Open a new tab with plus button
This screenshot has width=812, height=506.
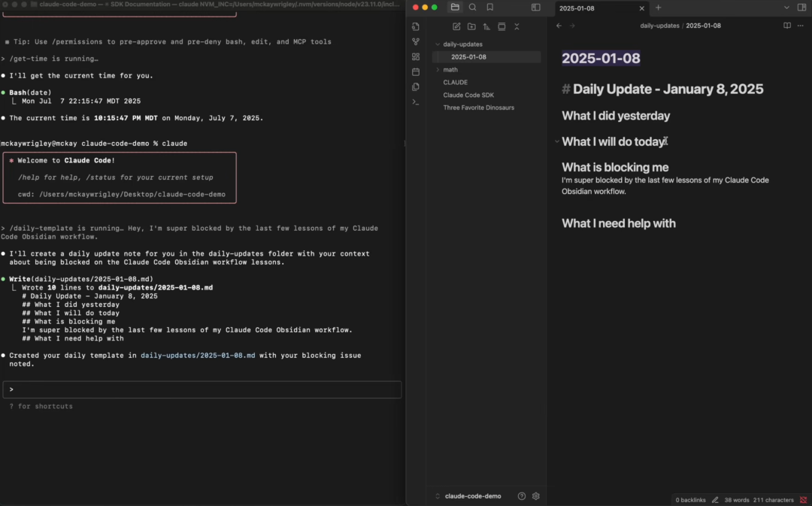pyautogui.click(x=658, y=8)
